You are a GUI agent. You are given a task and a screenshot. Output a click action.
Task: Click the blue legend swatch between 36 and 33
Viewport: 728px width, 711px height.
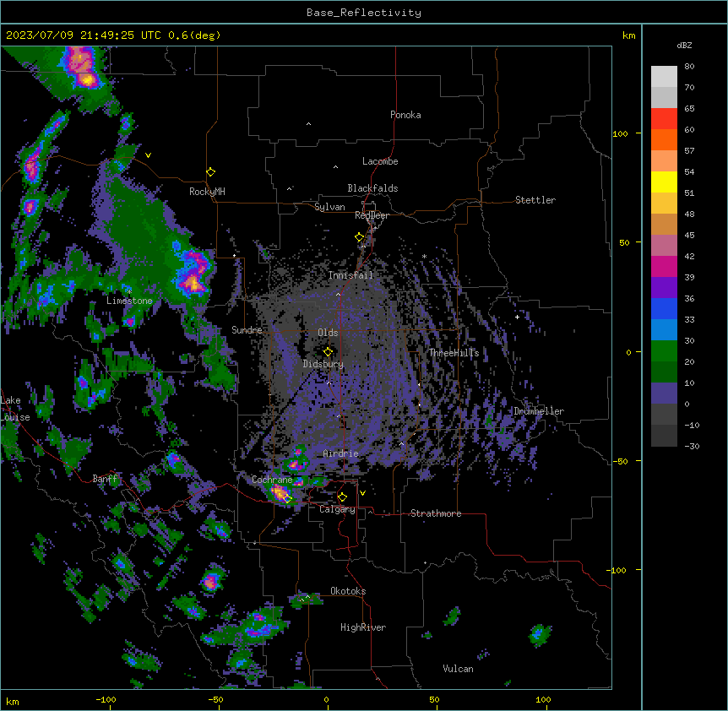click(x=664, y=308)
